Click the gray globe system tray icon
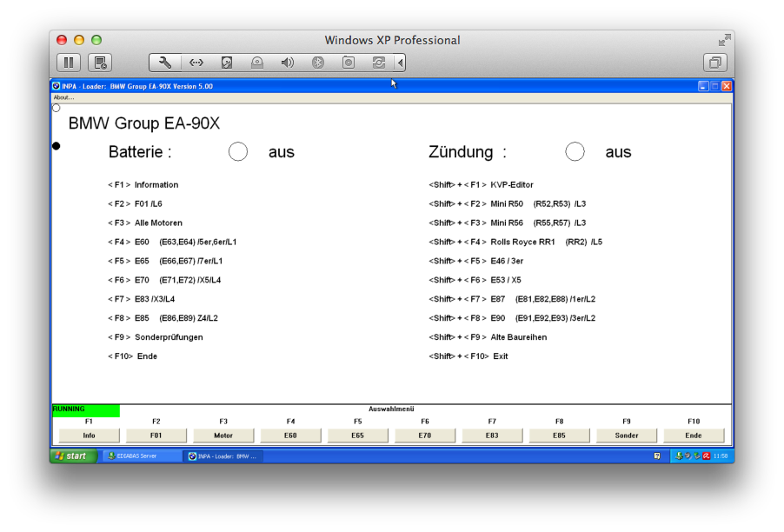The width and height of the screenshot is (784, 532). 688,456
